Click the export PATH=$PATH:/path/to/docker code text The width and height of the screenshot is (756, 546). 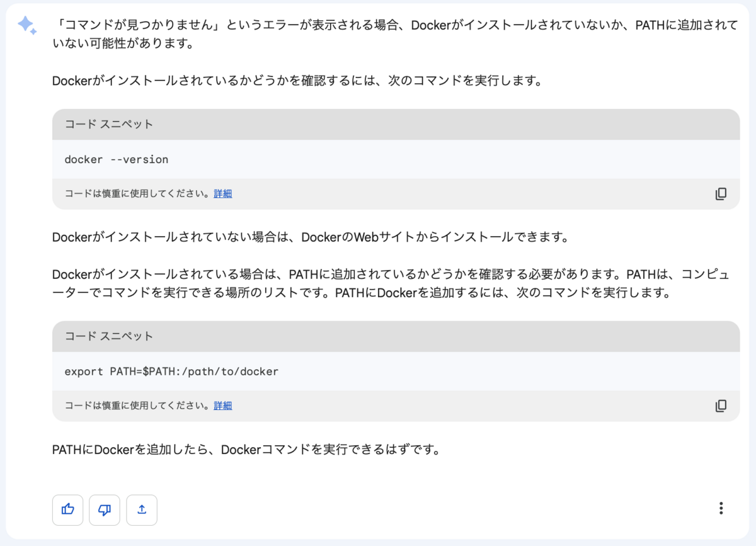(171, 372)
